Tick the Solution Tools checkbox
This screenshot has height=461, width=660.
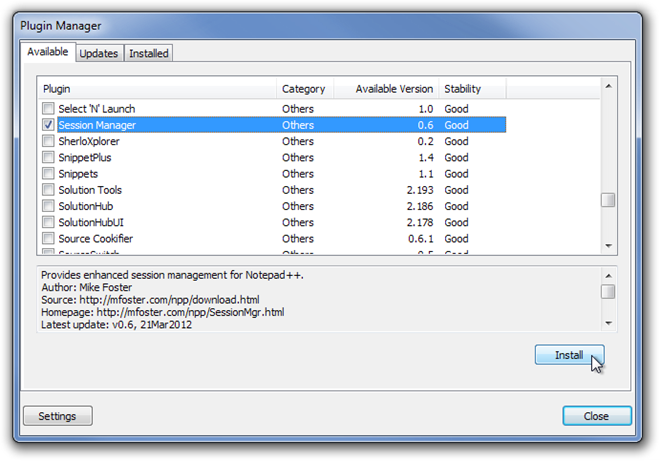click(48, 190)
